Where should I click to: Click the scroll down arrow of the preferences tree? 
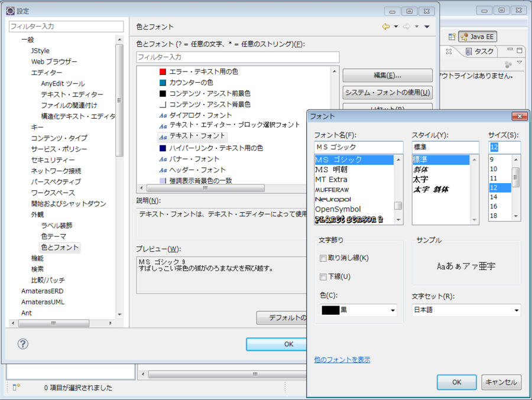119,314
